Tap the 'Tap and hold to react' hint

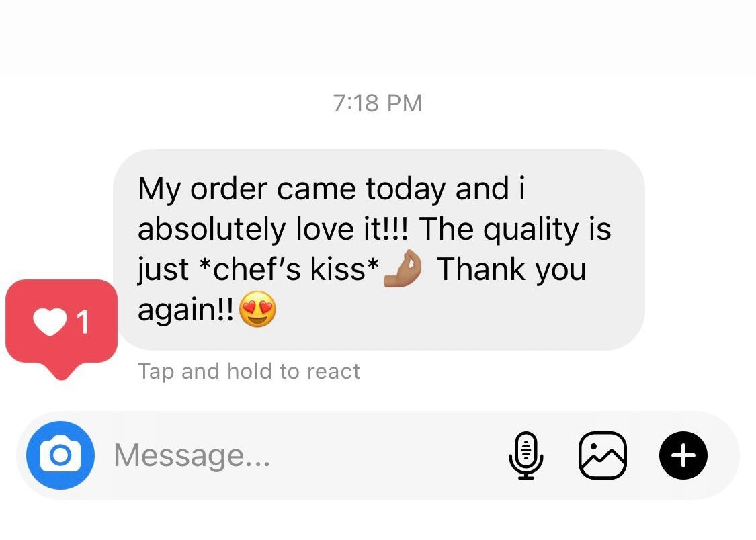click(x=249, y=371)
